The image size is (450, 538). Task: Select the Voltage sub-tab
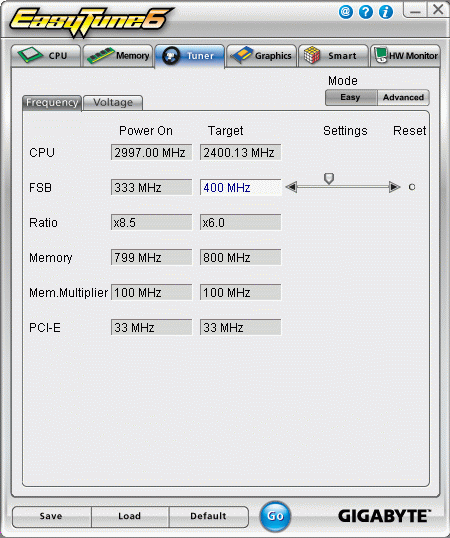coord(113,103)
